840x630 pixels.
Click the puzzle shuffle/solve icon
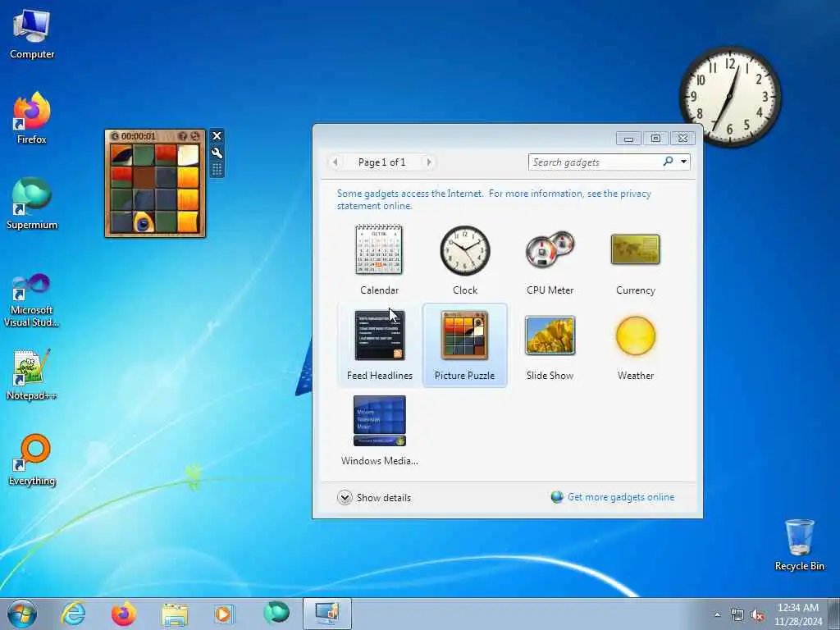[195, 137]
